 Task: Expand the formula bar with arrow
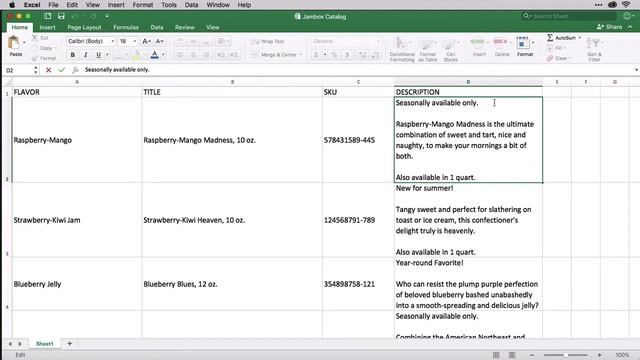pos(636,70)
